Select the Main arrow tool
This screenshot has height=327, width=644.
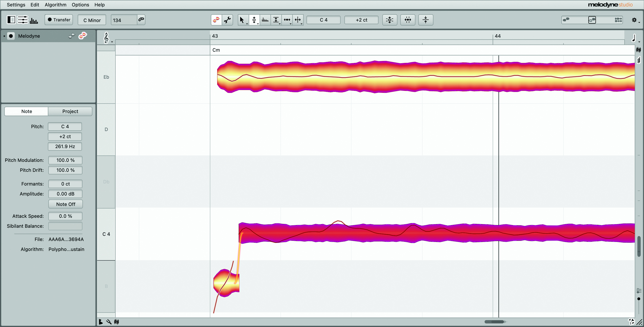tap(242, 20)
